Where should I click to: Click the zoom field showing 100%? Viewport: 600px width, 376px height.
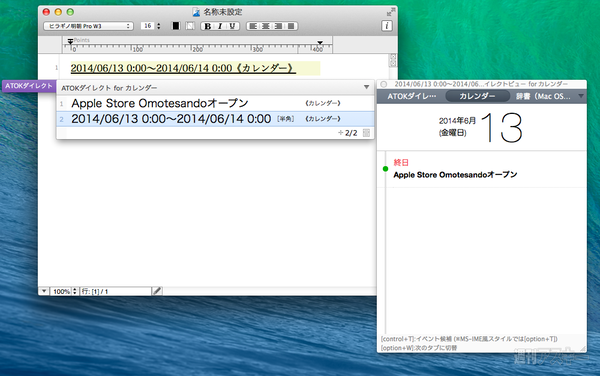pos(61,291)
